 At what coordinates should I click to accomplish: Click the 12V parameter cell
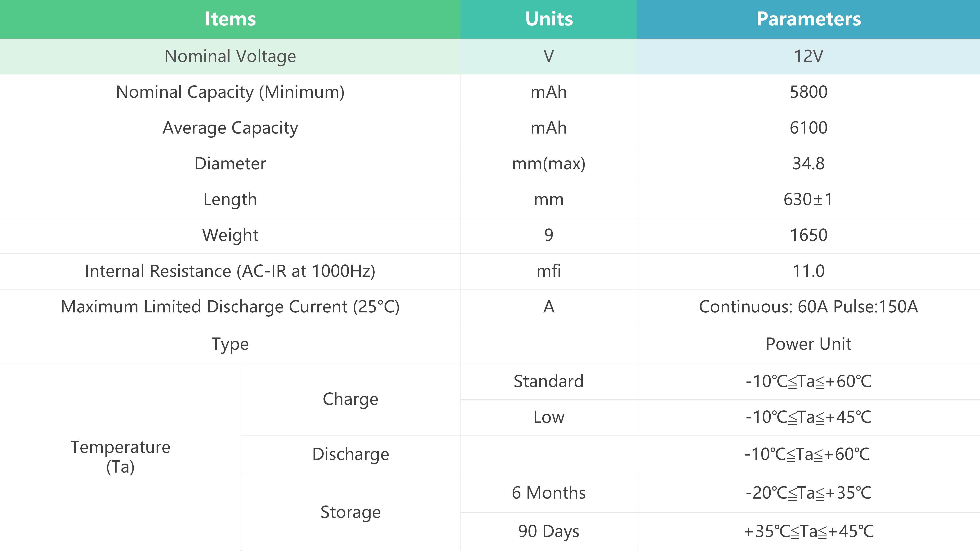tap(808, 56)
